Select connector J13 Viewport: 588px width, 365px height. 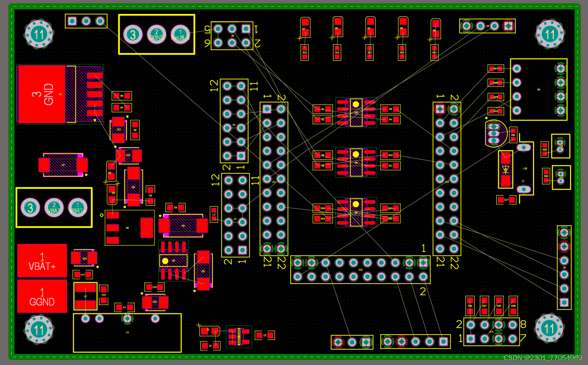[561, 146]
